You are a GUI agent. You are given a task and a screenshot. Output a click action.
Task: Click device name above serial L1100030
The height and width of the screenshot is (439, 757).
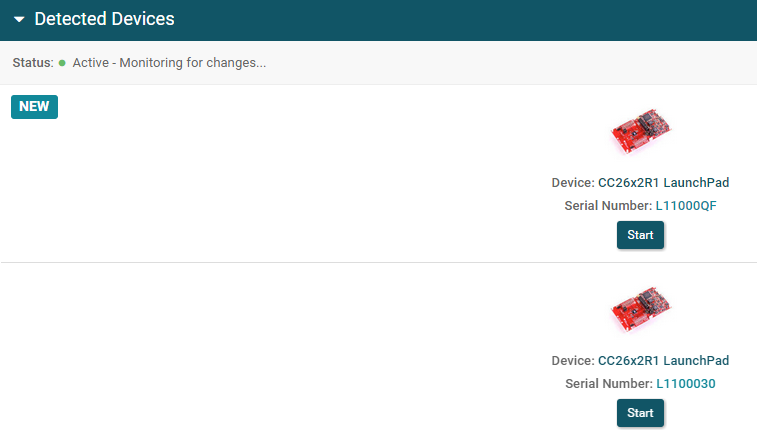[x=663, y=361]
